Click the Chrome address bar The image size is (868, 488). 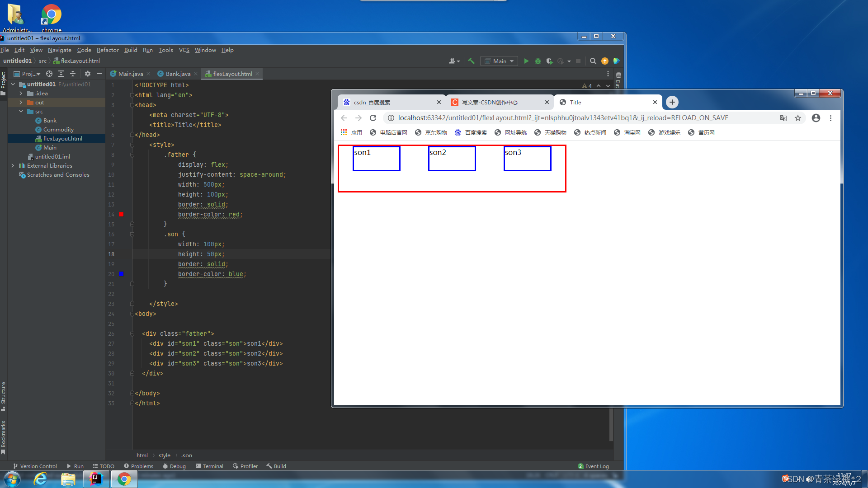tap(563, 118)
